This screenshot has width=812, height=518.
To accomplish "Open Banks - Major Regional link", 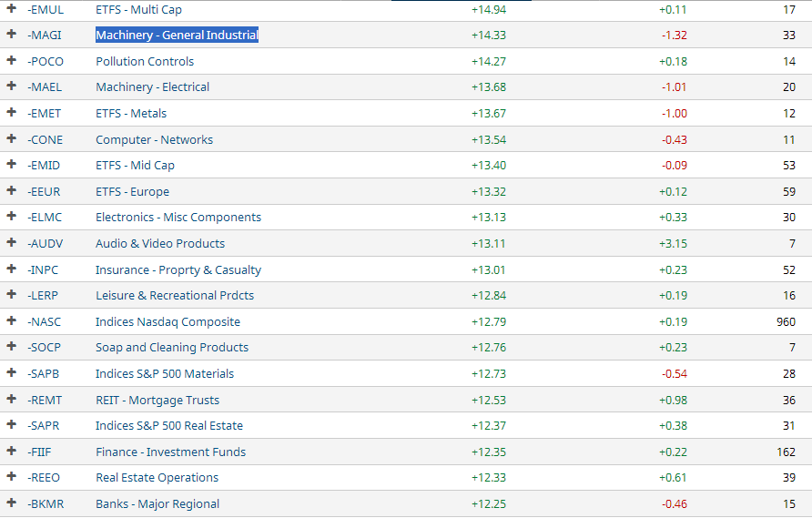I will (157, 503).
